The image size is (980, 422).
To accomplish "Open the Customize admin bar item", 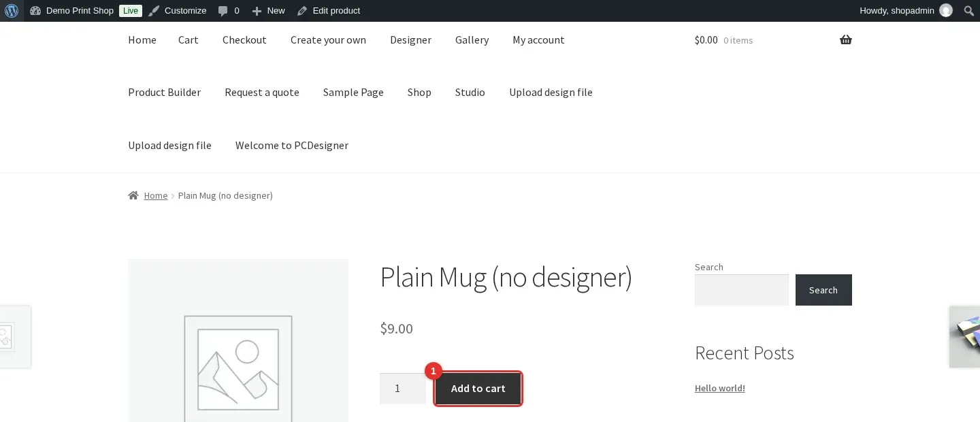I will click(178, 10).
